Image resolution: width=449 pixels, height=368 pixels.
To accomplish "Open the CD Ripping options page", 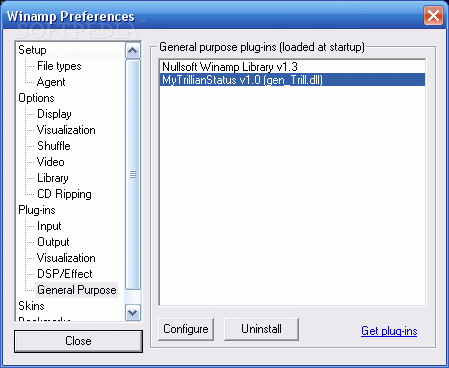I will tap(64, 194).
